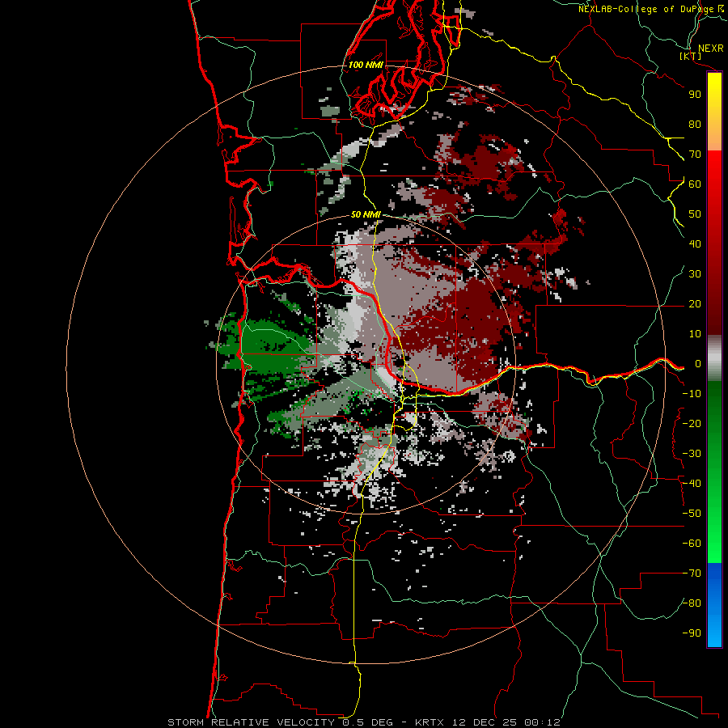Click the bright green segment of the color bar

[x=714, y=534]
